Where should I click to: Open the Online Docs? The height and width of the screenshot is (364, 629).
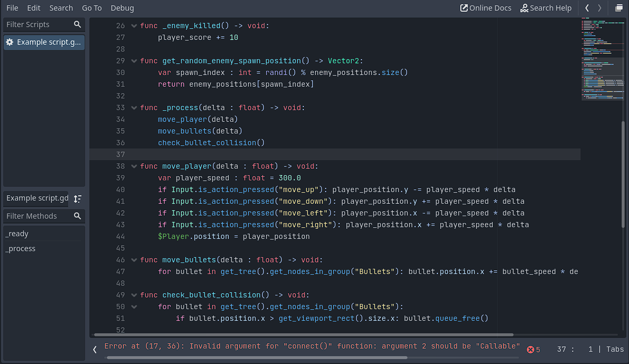click(x=485, y=7)
